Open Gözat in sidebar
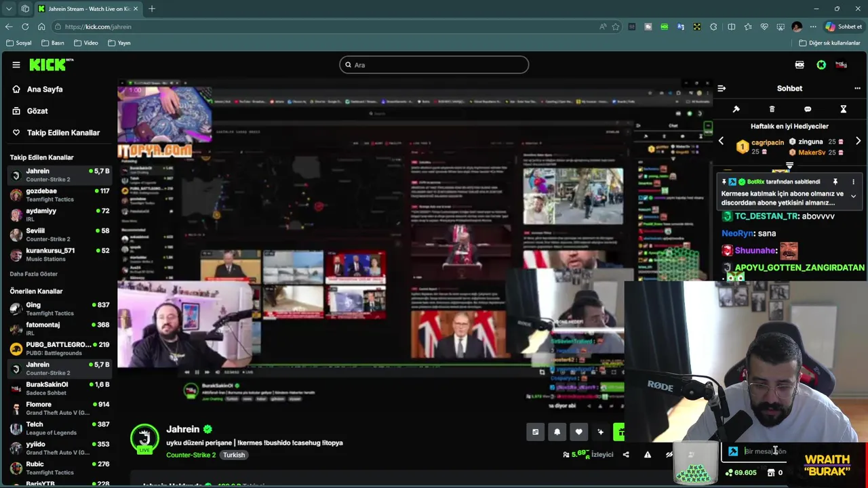This screenshot has width=868, height=488. pyautogui.click(x=37, y=111)
